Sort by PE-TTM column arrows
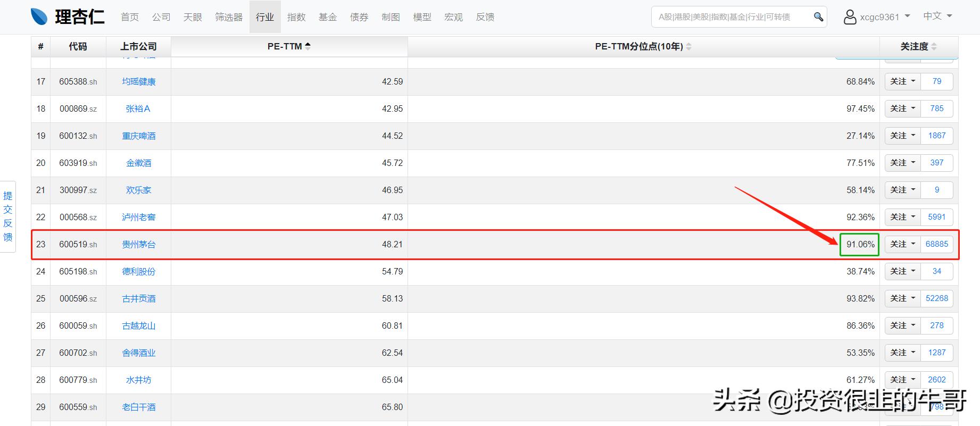980x426 pixels. pos(308,46)
